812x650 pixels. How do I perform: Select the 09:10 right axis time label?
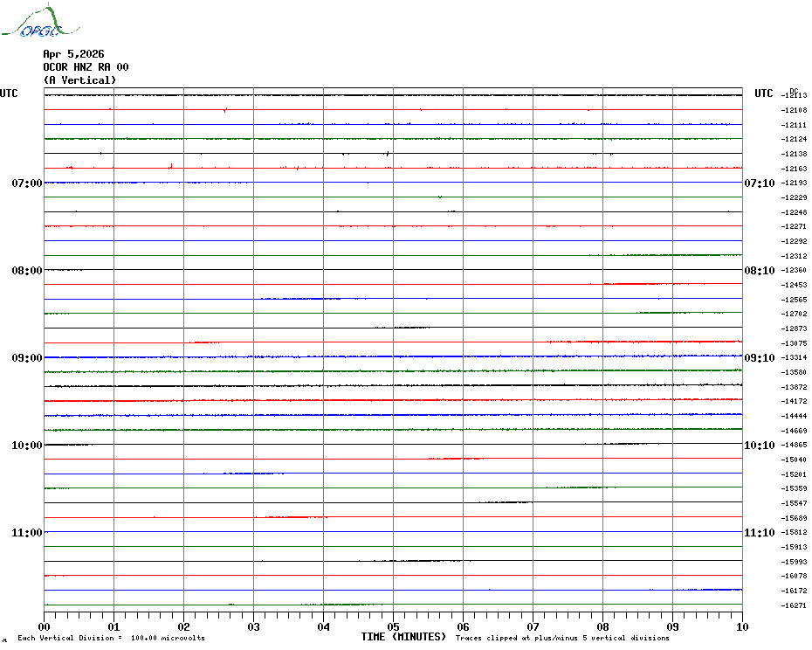coord(759,358)
